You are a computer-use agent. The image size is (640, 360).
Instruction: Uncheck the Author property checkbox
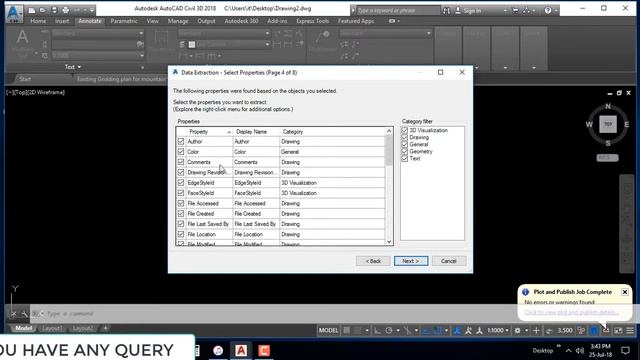tap(181, 141)
